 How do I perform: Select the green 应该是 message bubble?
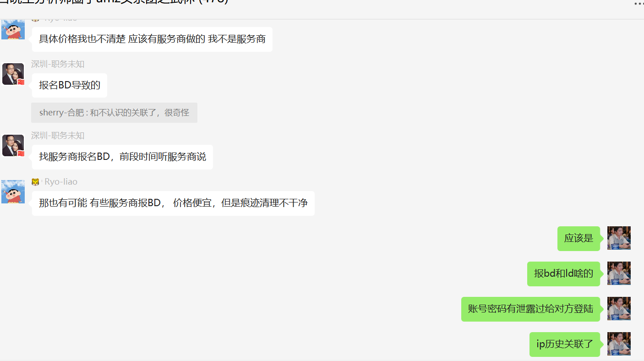click(x=579, y=238)
